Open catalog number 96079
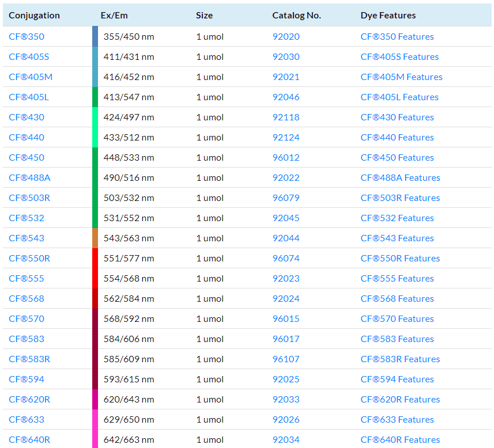Screen dimensions: 494x448 click(x=286, y=198)
